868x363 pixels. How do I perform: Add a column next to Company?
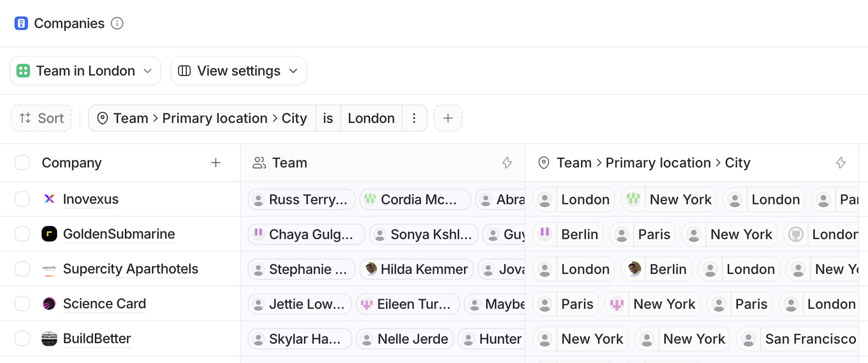[x=216, y=163]
